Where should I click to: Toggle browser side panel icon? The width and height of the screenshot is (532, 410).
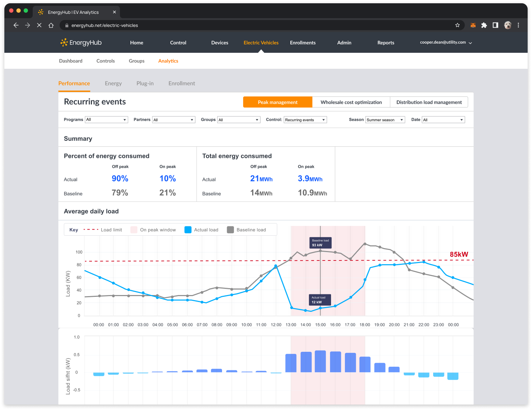tap(495, 25)
